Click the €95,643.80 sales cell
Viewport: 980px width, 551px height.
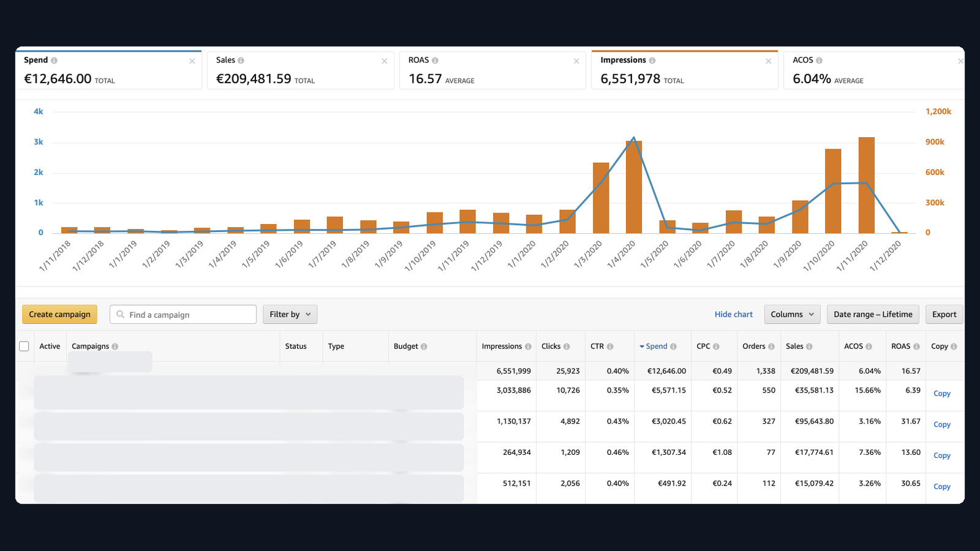click(x=814, y=421)
